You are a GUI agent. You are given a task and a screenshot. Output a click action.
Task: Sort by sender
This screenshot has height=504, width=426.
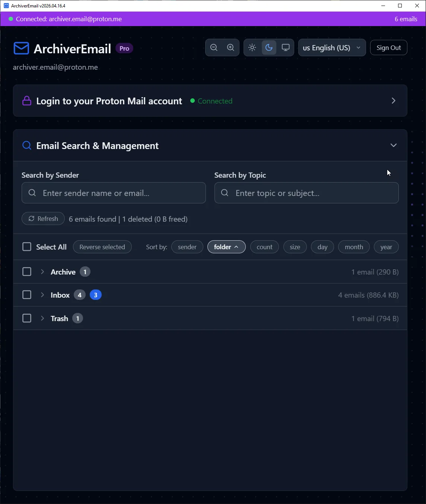coord(187,247)
